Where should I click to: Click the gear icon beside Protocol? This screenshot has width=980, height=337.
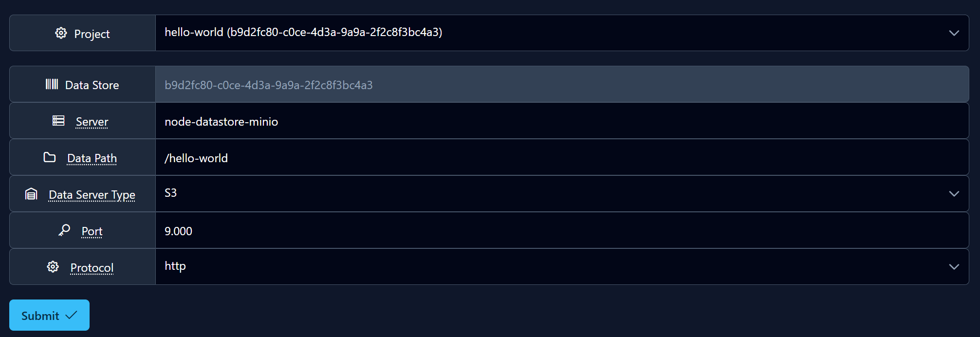point(53,267)
